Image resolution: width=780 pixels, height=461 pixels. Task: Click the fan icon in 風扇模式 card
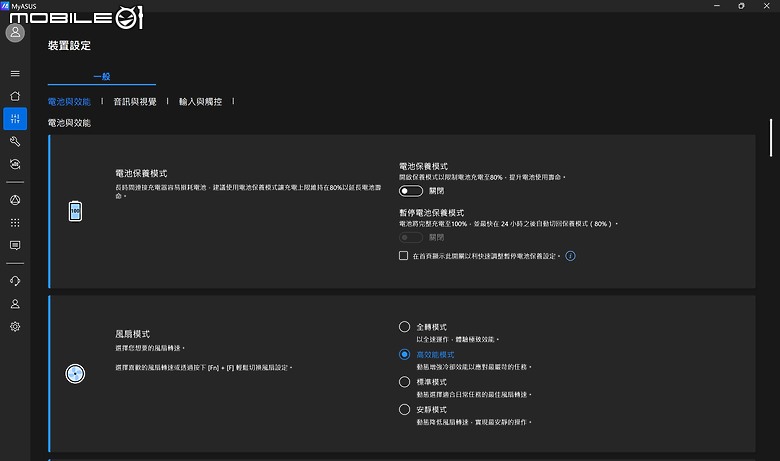(x=75, y=373)
